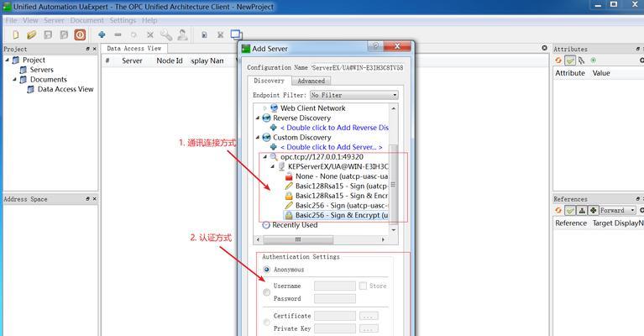The image size is (644, 336).
Task: Select the Username/Password authentication radio button
Action: pyautogui.click(x=266, y=292)
